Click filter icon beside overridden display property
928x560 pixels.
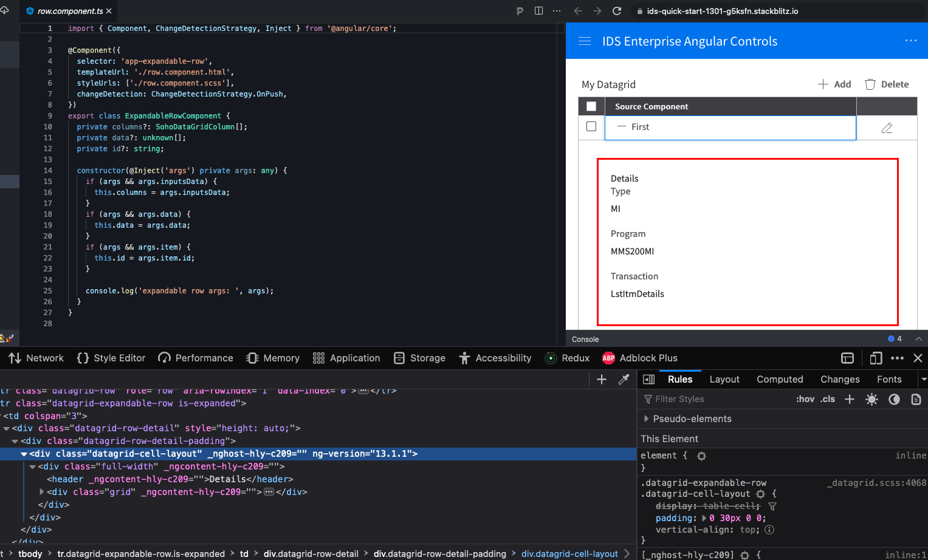[772, 506]
